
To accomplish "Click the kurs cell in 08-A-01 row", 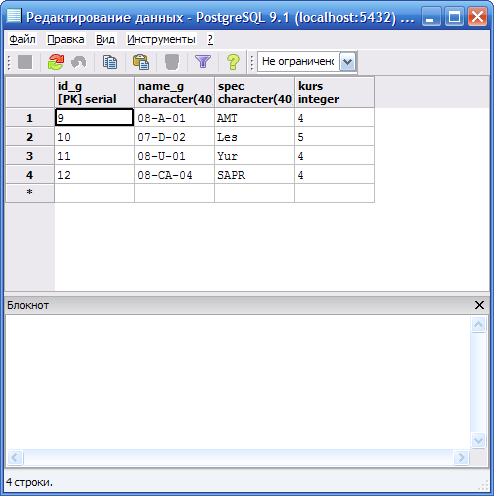I will 335,117.
